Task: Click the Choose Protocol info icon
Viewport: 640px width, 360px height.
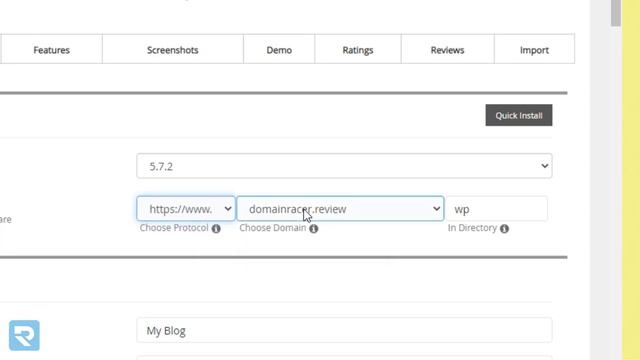Action: click(216, 229)
